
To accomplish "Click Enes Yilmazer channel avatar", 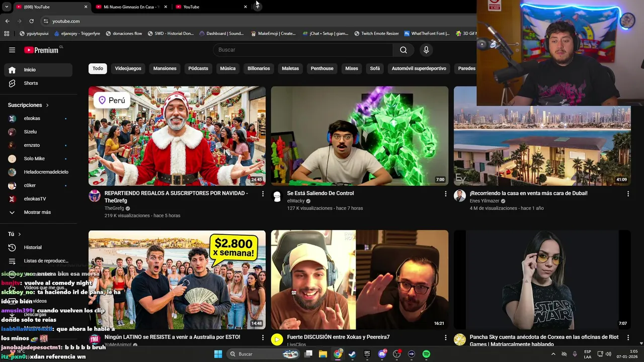I will coord(459,196).
